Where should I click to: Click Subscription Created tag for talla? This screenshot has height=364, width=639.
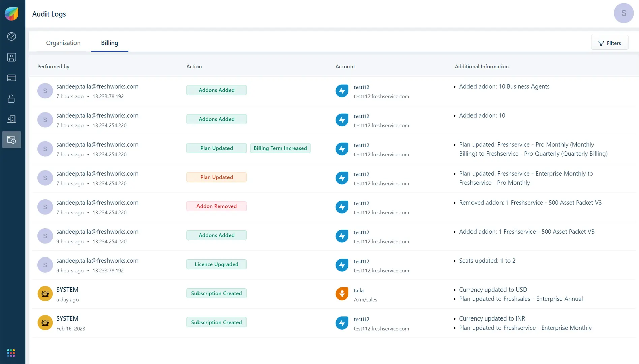point(216,293)
